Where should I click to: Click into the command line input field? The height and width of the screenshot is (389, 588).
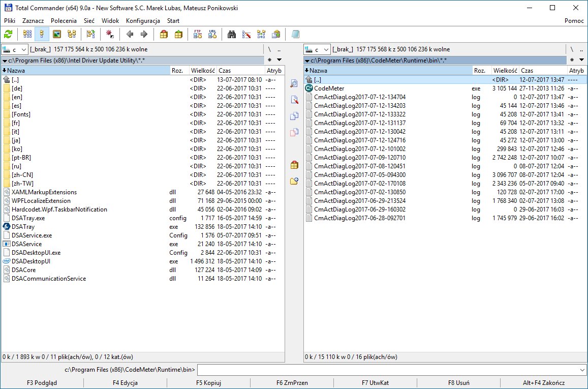pyautogui.click(x=388, y=370)
